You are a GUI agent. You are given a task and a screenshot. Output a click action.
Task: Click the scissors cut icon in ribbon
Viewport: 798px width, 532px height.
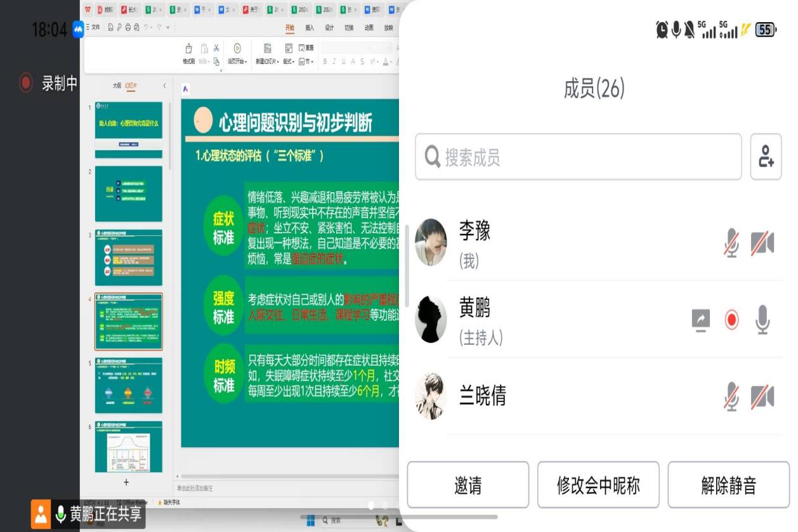point(216,48)
